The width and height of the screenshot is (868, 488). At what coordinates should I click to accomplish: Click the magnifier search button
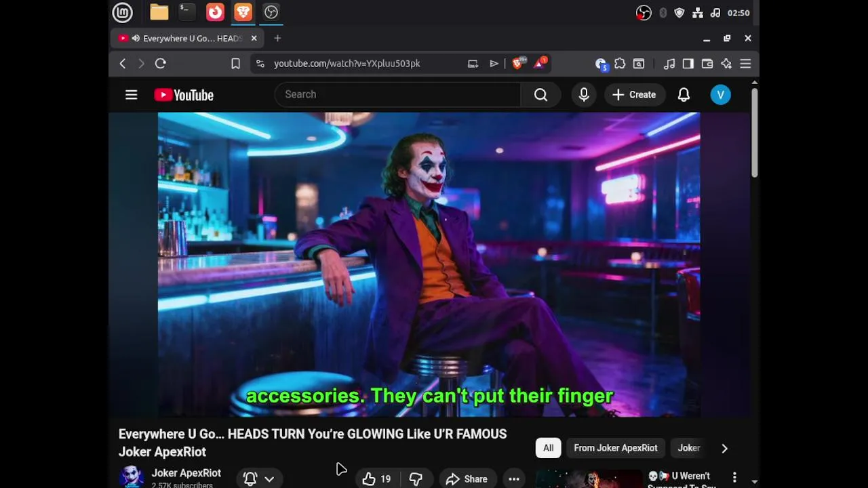540,95
